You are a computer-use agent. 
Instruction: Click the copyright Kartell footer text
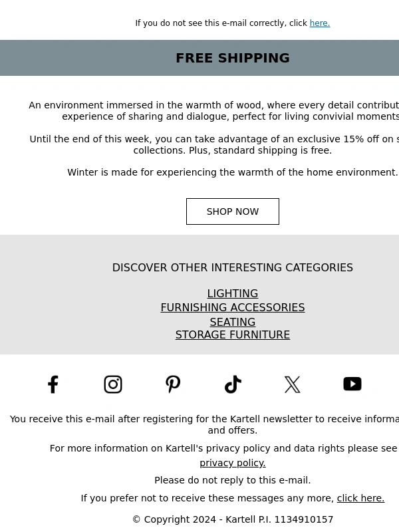point(233,519)
